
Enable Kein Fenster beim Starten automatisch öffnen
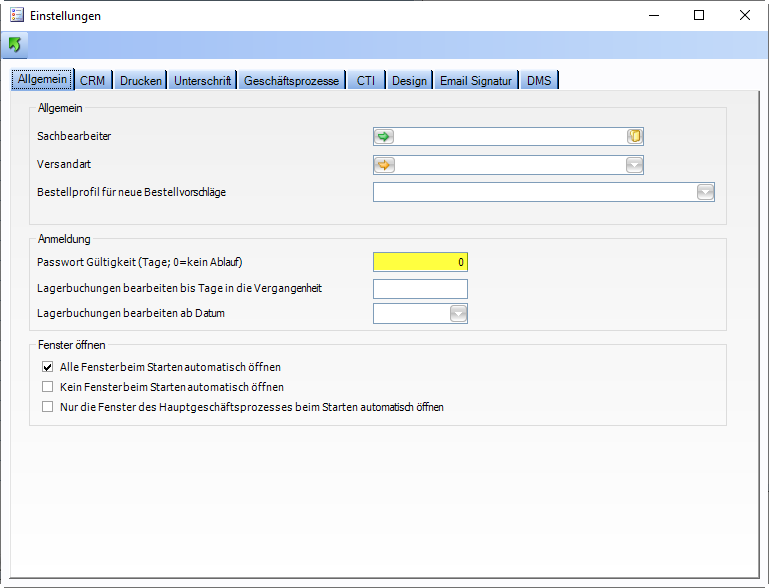[x=47, y=387]
